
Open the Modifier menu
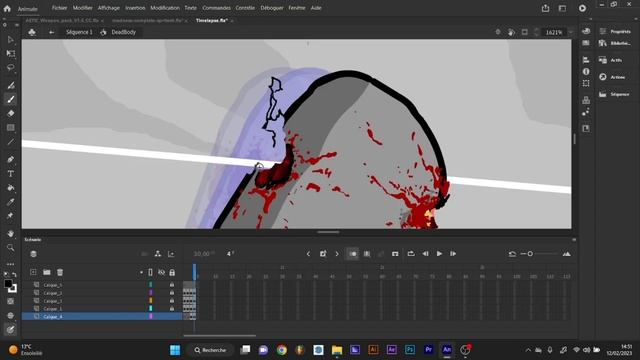point(82,8)
